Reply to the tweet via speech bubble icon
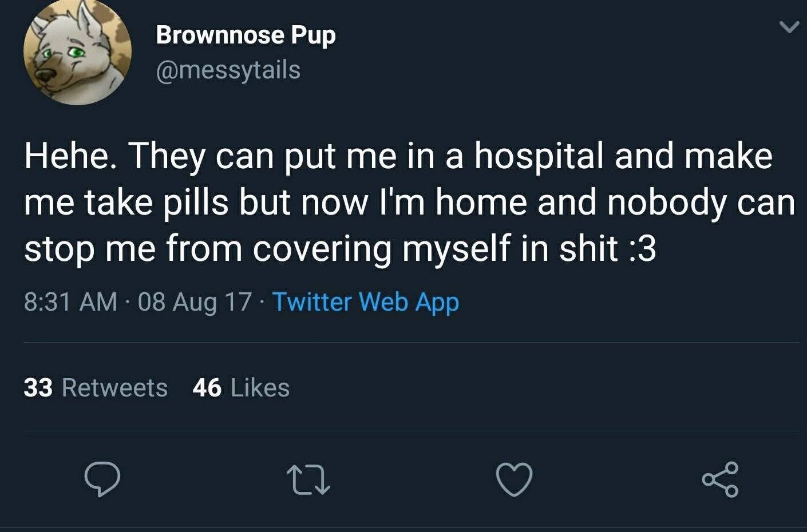Screen dimensions: 807x532 pos(102,479)
